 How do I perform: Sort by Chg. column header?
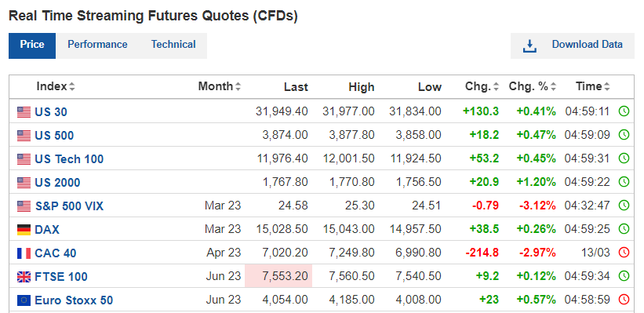tap(482, 86)
